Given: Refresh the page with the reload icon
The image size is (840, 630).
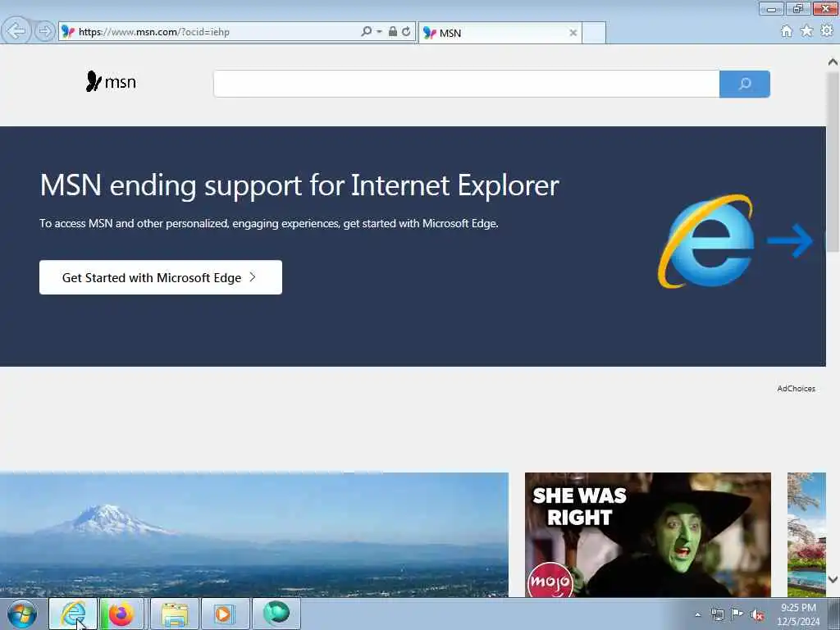Looking at the screenshot, I should [407, 32].
